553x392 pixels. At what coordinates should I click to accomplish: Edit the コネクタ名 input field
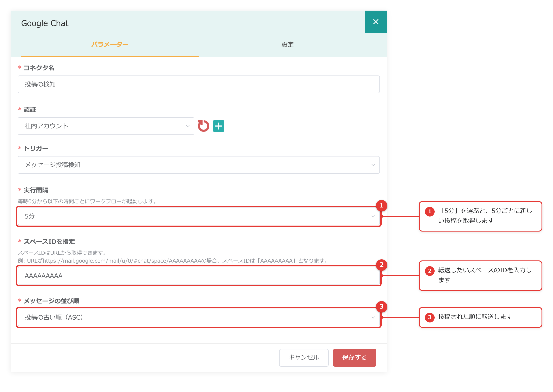pyautogui.click(x=199, y=84)
